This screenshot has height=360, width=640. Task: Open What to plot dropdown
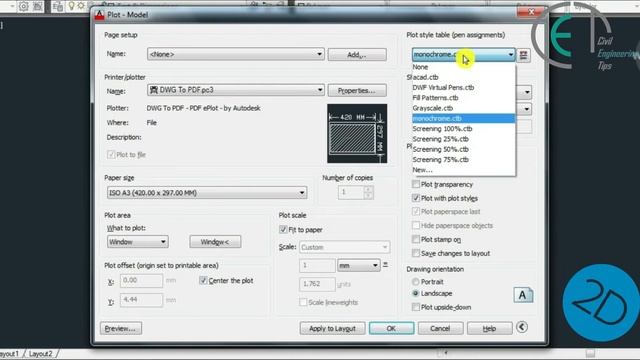coord(138,242)
